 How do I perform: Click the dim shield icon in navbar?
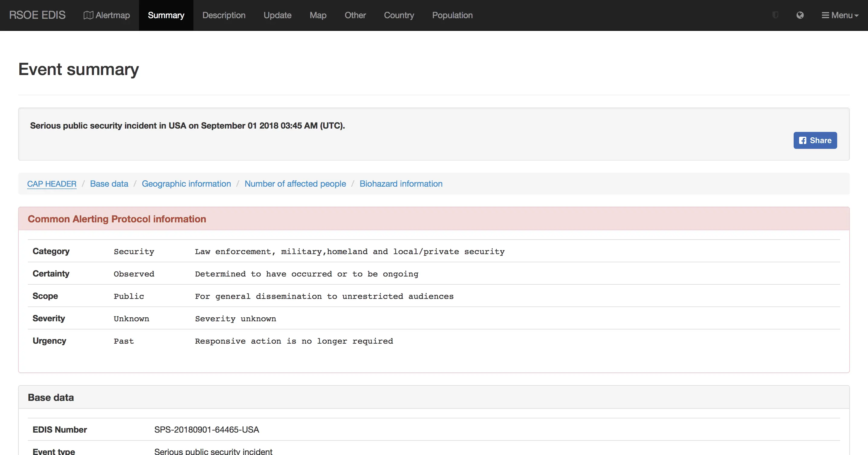(775, 15)
